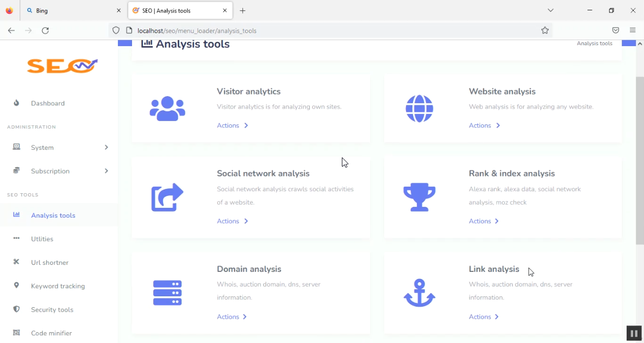Reload the page using the refresh icon
The height and width of the screenshot is (343, 644).
[x=46, y=30]
